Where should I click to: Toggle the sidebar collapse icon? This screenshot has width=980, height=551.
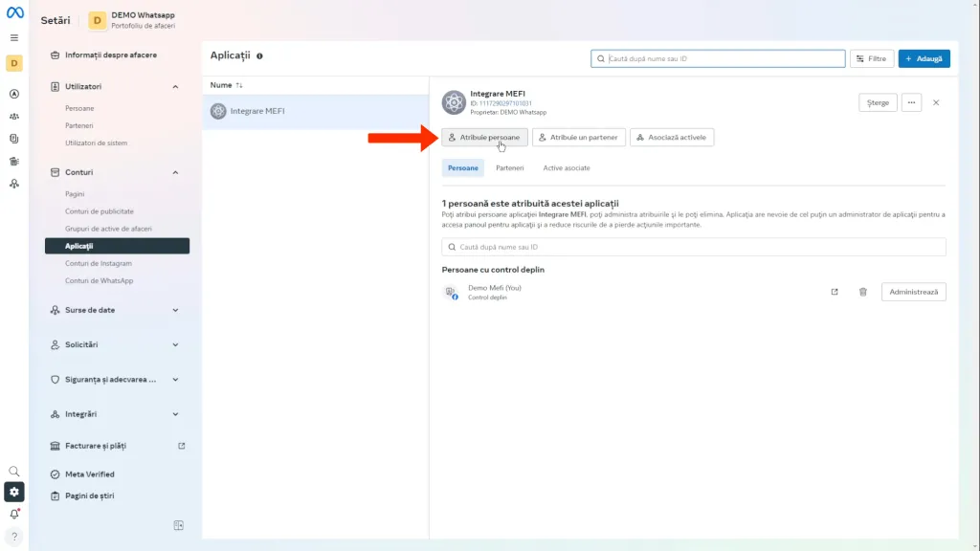(x=179, y=525)
